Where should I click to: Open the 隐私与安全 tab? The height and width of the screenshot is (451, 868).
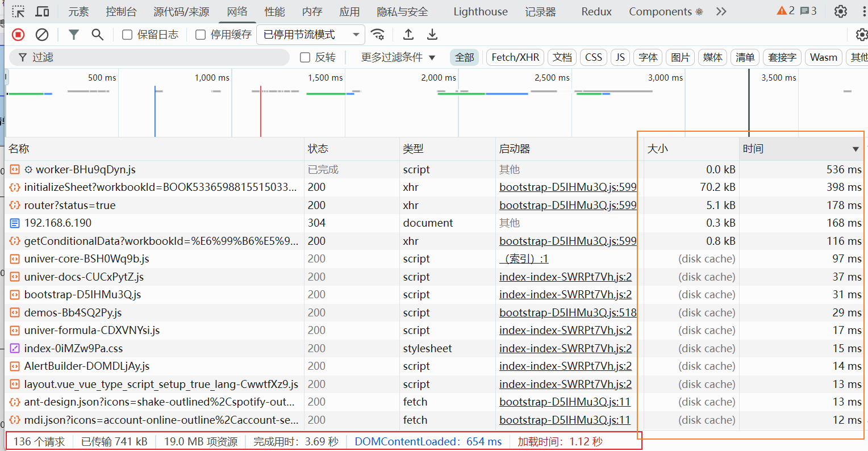pyautogui.click(x=402, y=11)
